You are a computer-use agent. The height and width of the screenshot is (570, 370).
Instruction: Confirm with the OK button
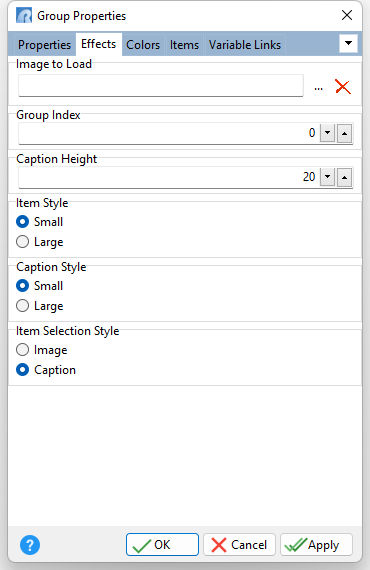point(162,545)
